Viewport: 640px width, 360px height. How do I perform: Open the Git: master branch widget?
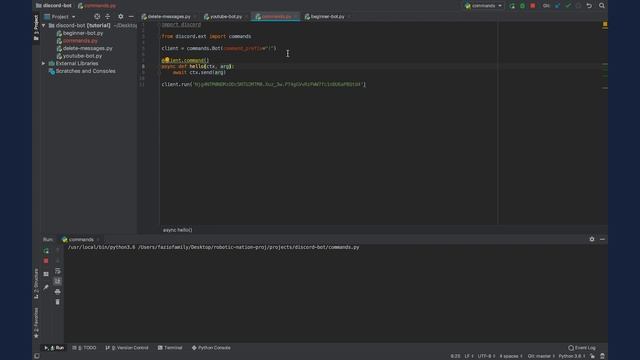point(541,356)
